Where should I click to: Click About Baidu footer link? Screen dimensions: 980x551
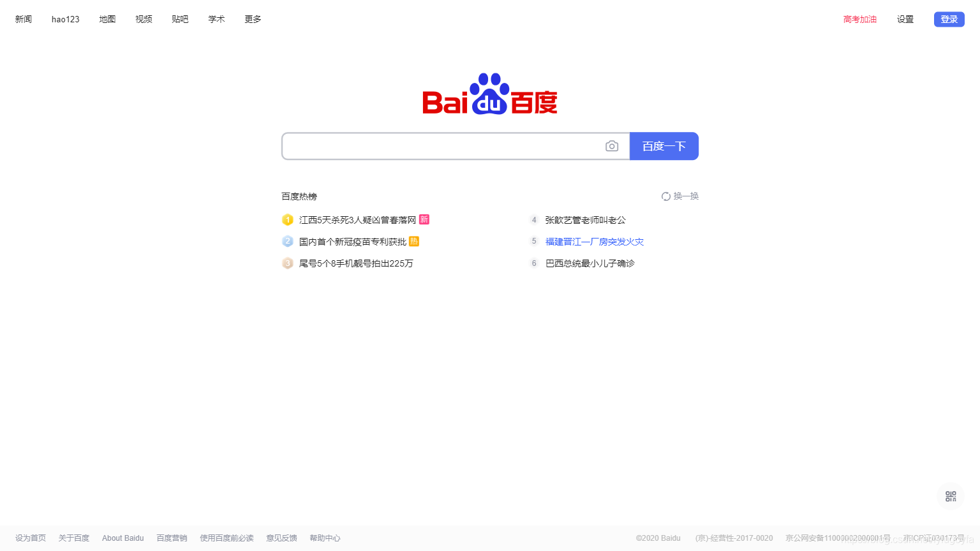123,538
